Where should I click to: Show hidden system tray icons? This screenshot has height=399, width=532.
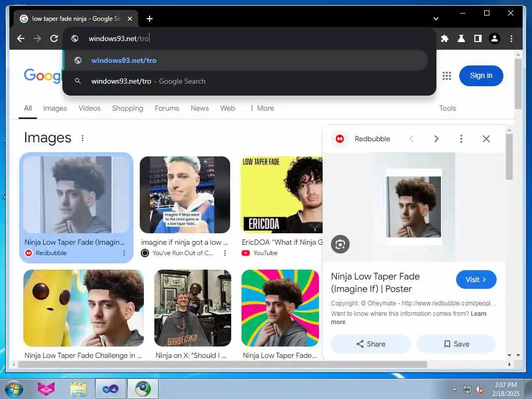tap(454, 390)
